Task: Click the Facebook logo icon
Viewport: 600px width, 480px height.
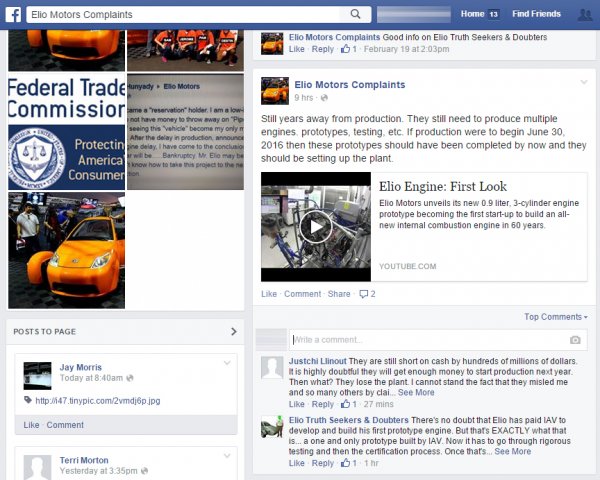Action: tap(13, 15)
